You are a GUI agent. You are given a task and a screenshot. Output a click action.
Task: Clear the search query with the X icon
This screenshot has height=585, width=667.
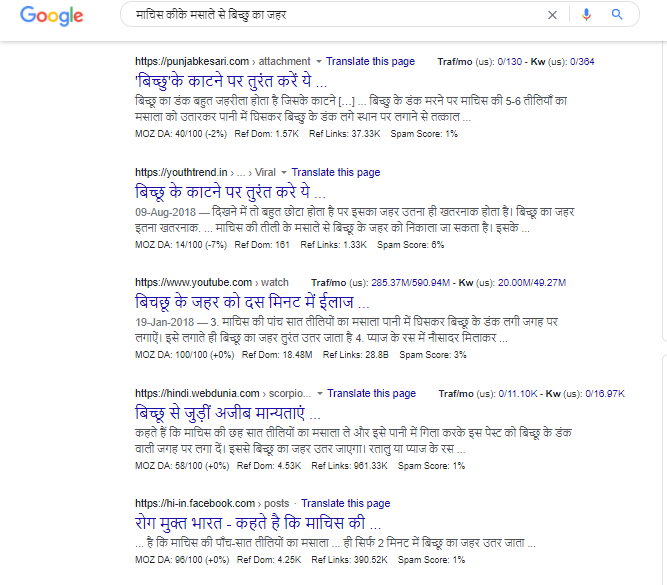coord(552,15)
